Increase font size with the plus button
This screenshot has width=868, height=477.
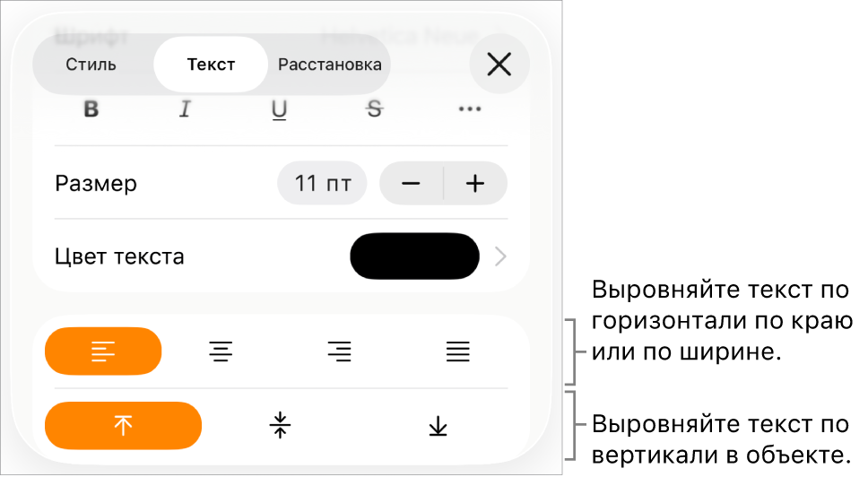pos(475,183)
